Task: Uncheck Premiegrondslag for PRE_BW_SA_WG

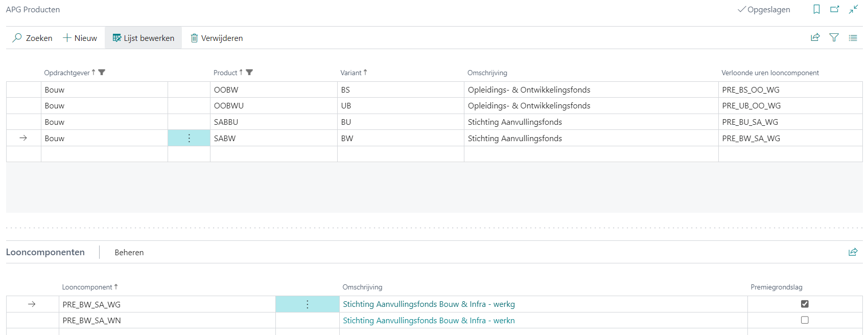Action: coord(805,304)
